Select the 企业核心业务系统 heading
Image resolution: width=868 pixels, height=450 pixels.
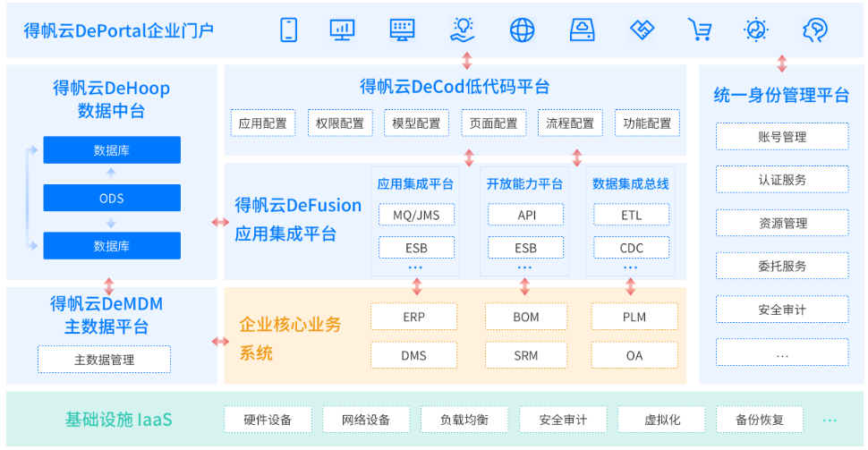[x=290, y=338]
